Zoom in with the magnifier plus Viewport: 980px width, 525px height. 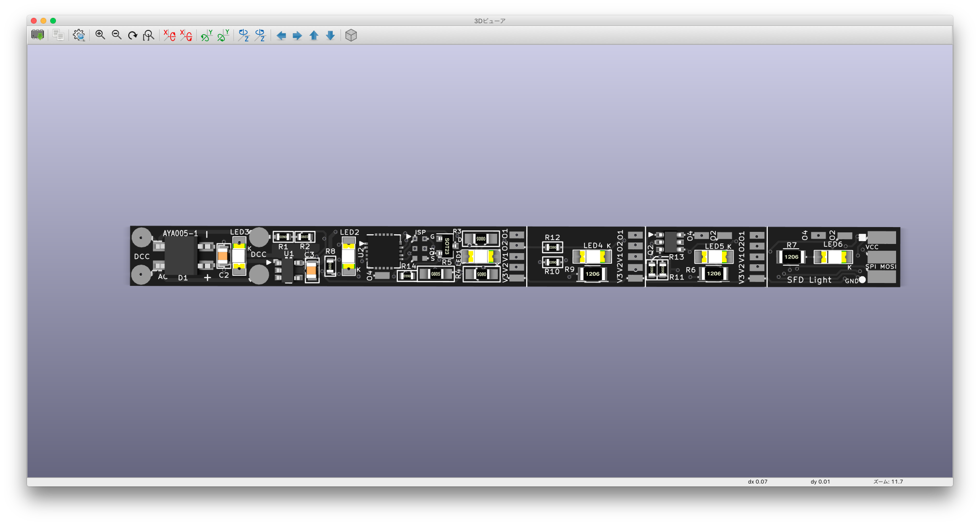tap(100, 35)
